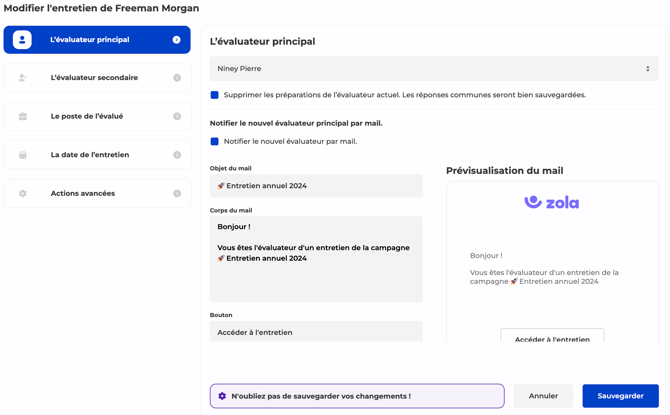Toggle the Supprimer les préparations checkbox

(x=215, y=95)
